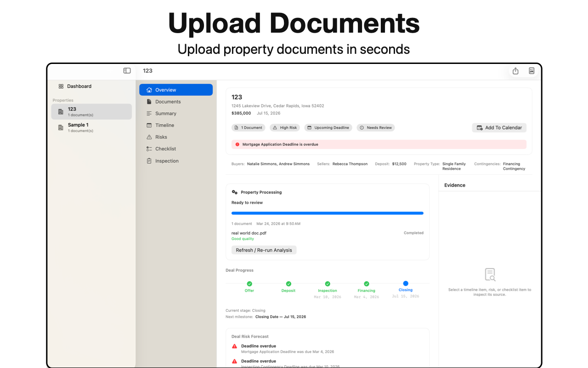Open the Inspection section
The image size is (588, 368).
(176, 161)
